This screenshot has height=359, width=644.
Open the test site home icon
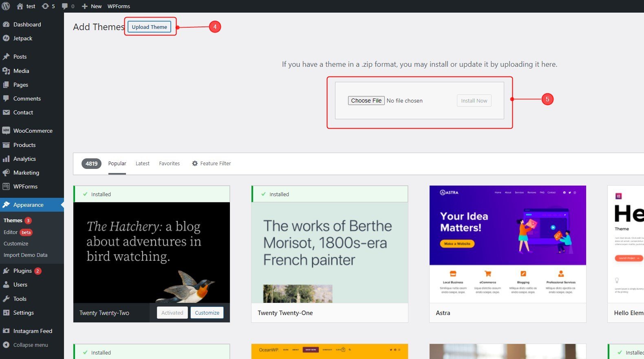pyautogui.click(x=20, y=6)
